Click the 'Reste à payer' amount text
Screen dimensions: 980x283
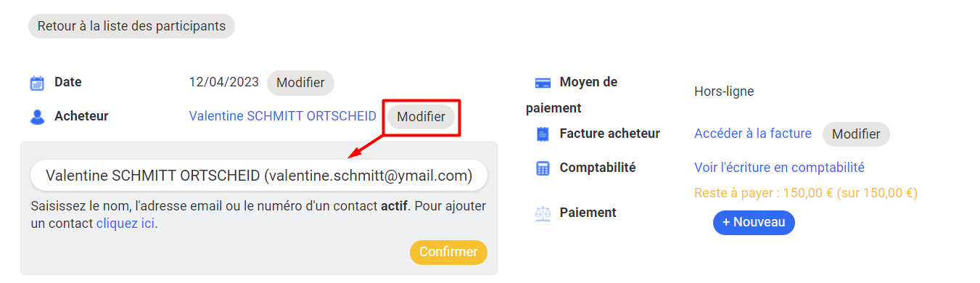tap(806, 193)
